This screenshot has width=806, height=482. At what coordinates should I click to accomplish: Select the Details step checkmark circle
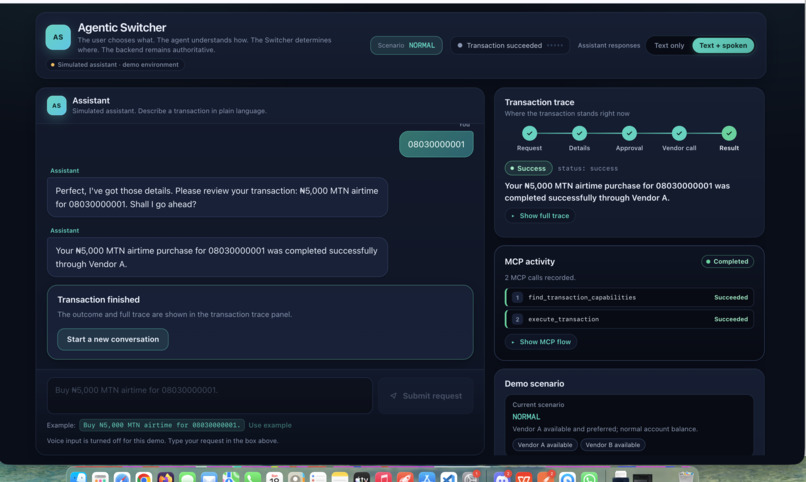click(x=579, y=133)
